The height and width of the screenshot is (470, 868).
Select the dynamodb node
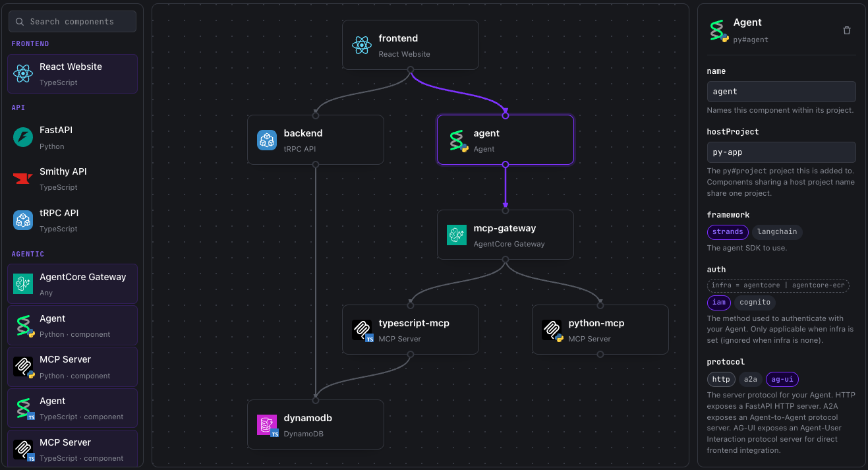(316, 425)
